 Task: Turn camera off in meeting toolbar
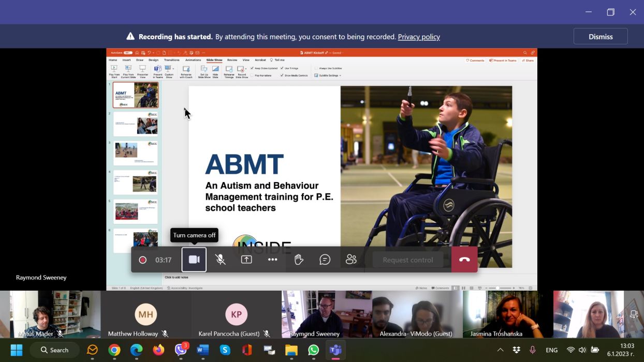click(x=194, y=260)
